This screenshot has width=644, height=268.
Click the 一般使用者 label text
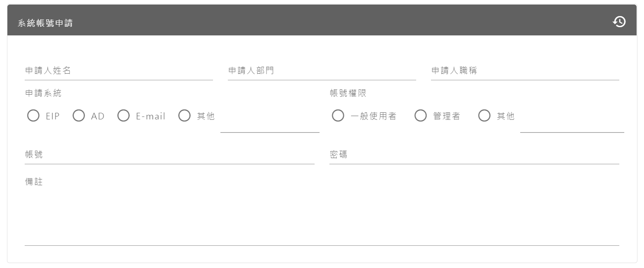coord(373,117)
